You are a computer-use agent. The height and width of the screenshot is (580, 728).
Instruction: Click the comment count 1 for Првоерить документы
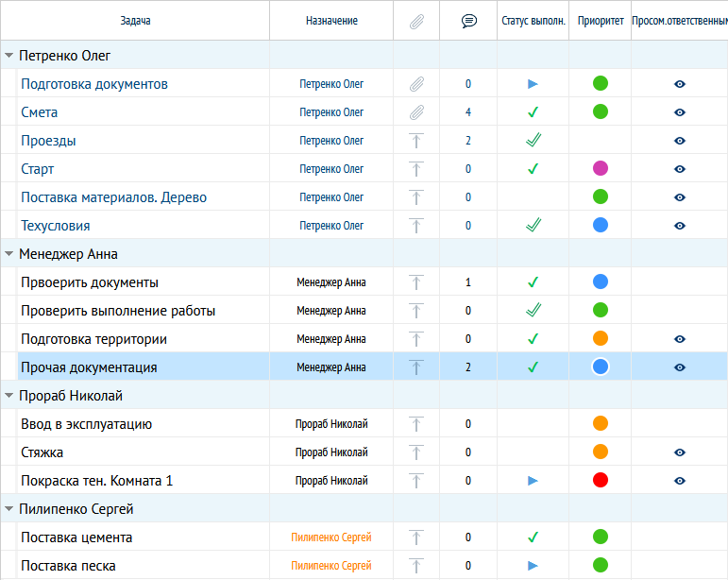[x=468, y=281]
